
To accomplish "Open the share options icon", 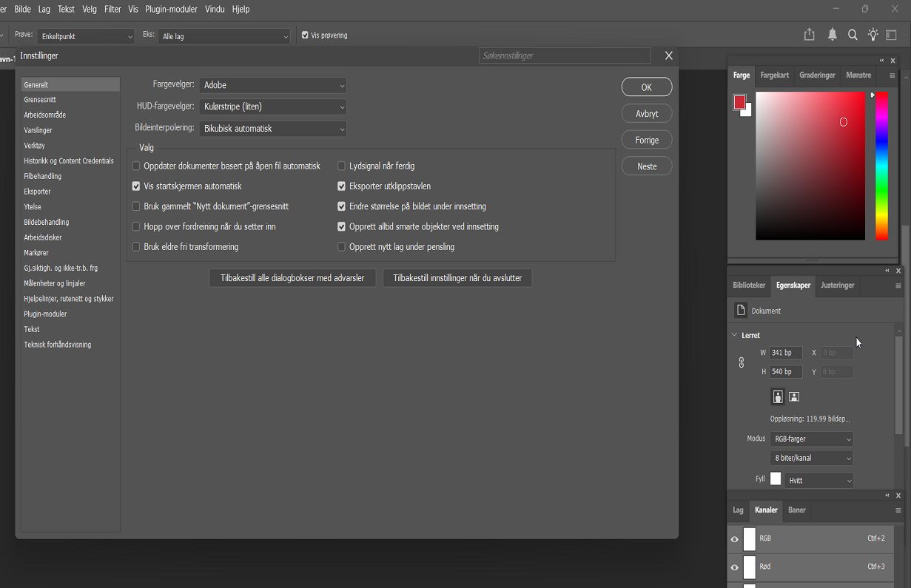I will pyautogui.click(x=809, y=34).
